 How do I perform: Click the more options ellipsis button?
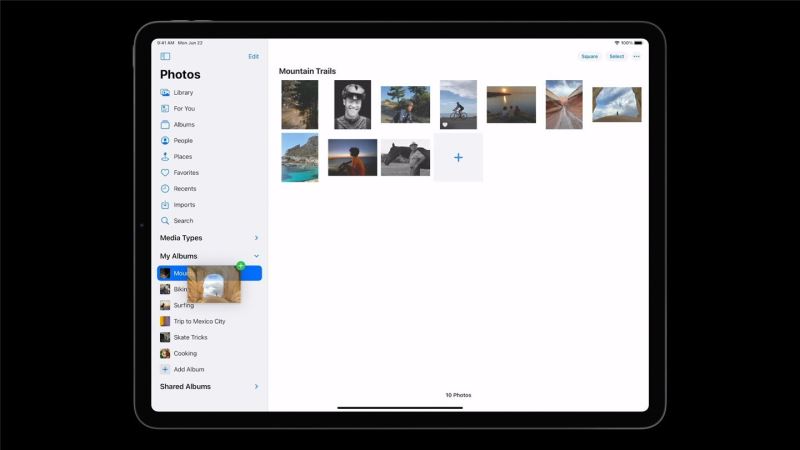click(637, 57)
